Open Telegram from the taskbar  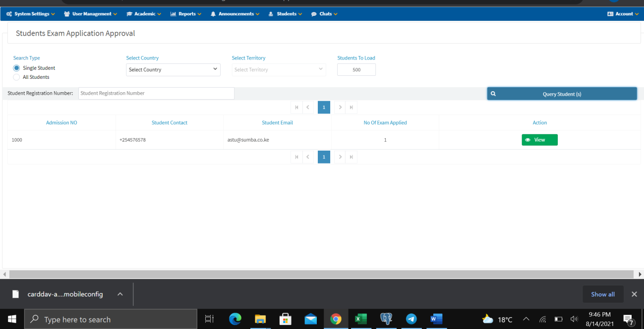(x=411, y=319)
